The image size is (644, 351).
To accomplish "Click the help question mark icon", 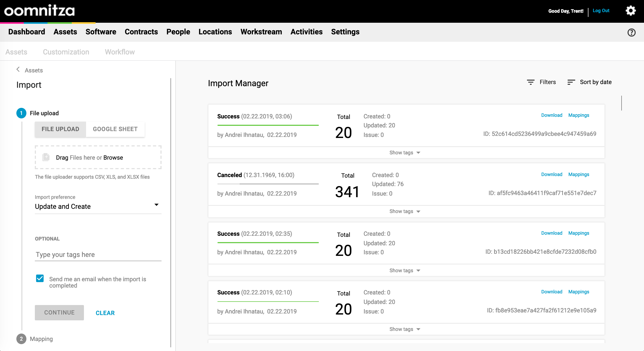I will [x=631, y=33].
